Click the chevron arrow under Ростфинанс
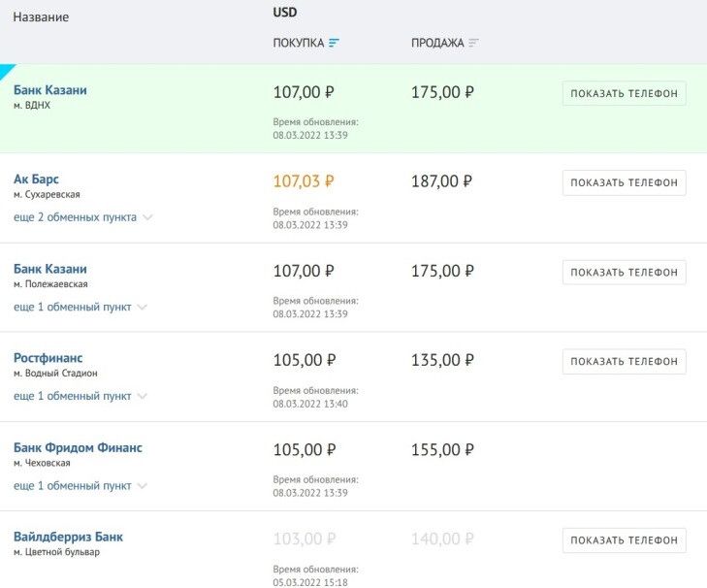The width and height of the screenshot is (707, 588). click(142, 396)
